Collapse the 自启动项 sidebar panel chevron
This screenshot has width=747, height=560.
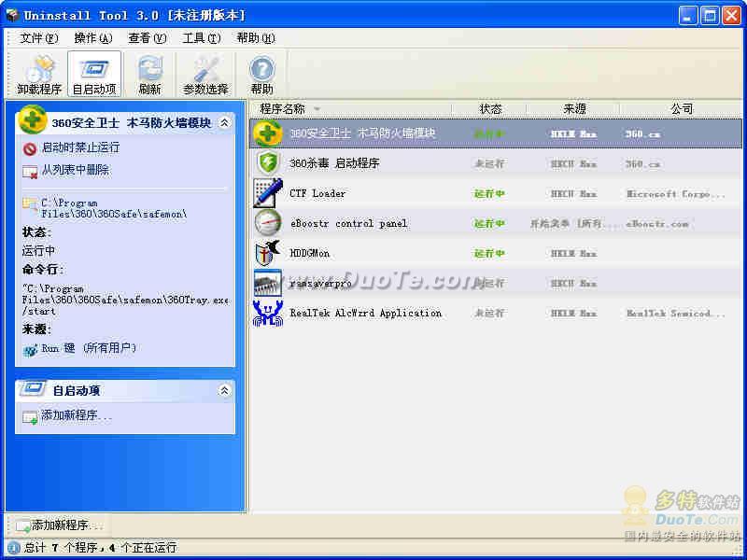pos(224,390)
